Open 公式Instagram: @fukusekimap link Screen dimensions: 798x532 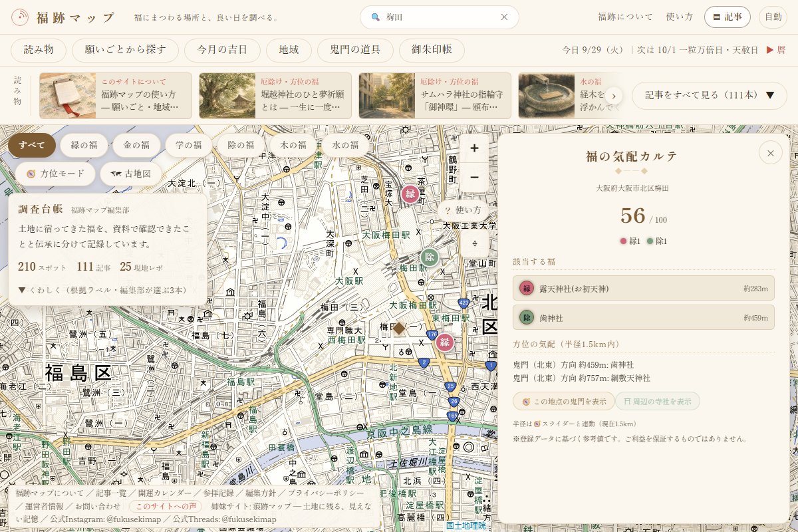click(x=106, y=519)
